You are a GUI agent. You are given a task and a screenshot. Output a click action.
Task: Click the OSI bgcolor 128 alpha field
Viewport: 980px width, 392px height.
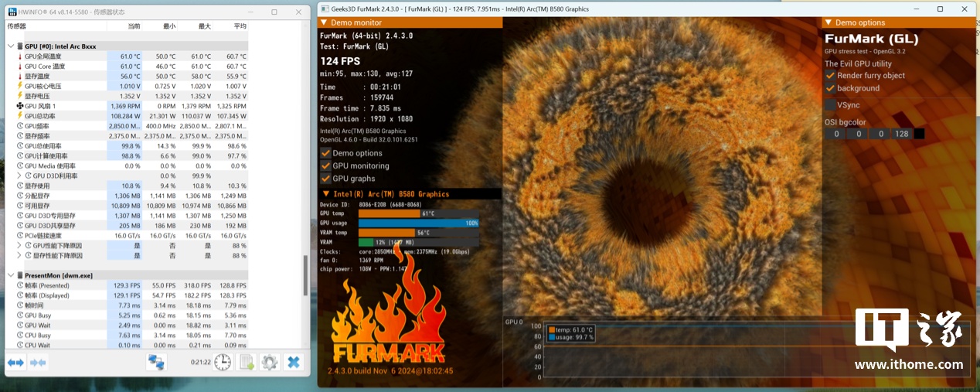point(900,134)
